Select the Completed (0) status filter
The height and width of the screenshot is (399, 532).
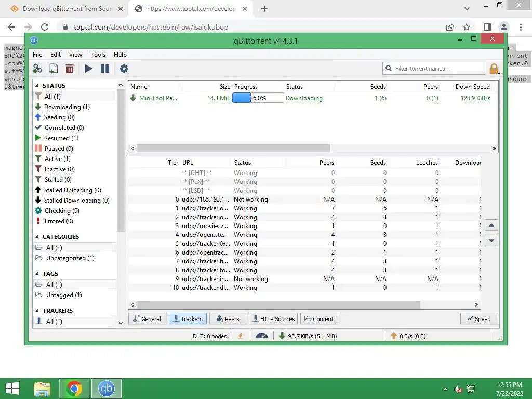click(64, 128)
